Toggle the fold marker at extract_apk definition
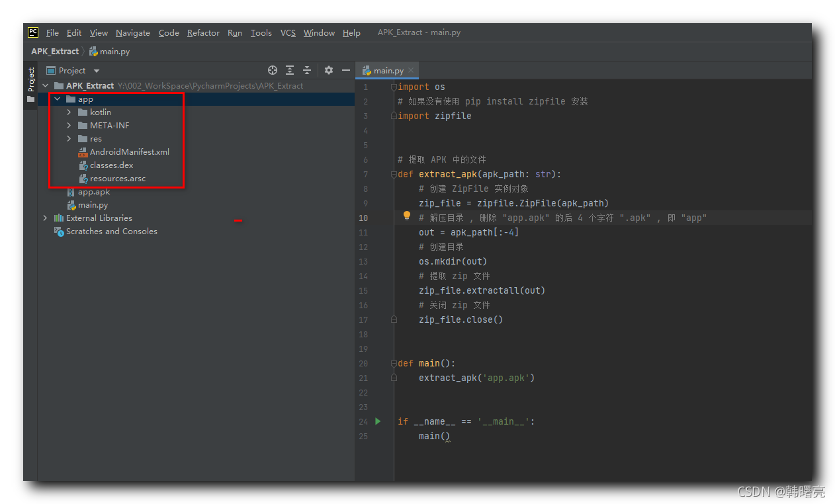 click(x=394, y=174)
